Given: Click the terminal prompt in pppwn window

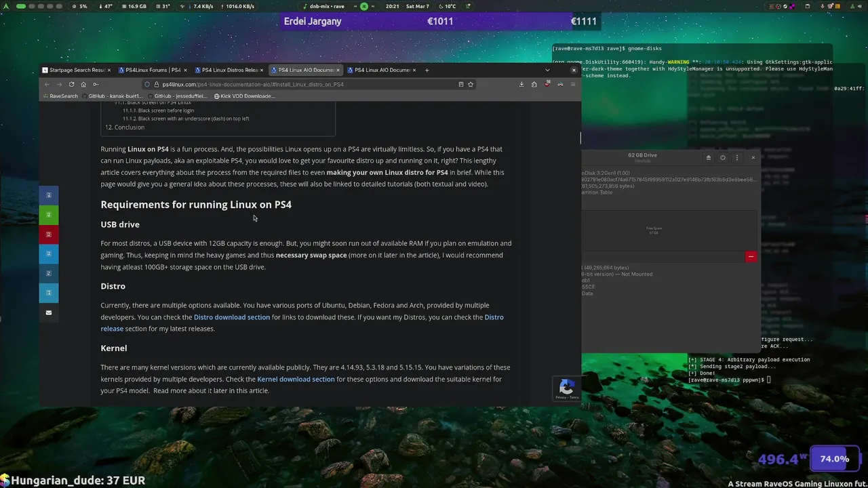Looking at the screenshot, I should [x=729, y=380].
